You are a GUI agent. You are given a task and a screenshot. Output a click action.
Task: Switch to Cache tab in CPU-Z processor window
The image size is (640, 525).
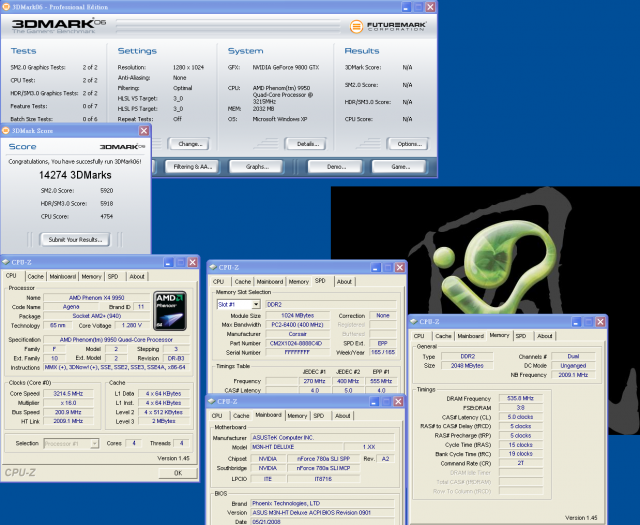[36, 276]
